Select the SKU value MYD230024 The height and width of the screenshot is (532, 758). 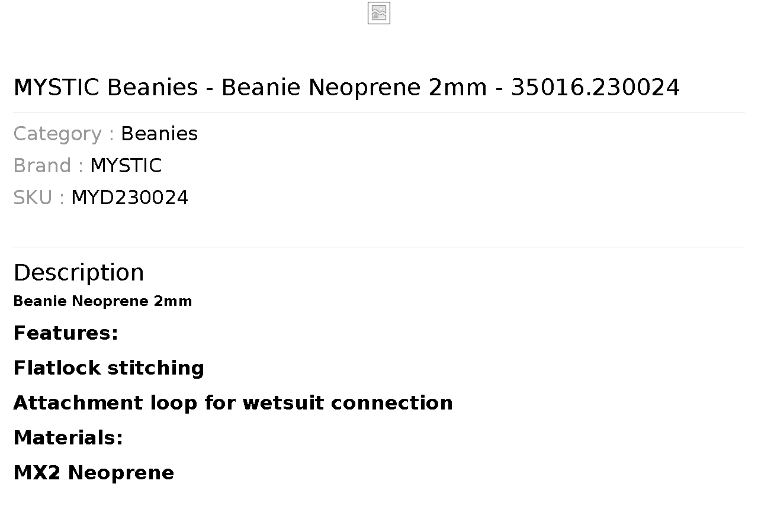130,198
